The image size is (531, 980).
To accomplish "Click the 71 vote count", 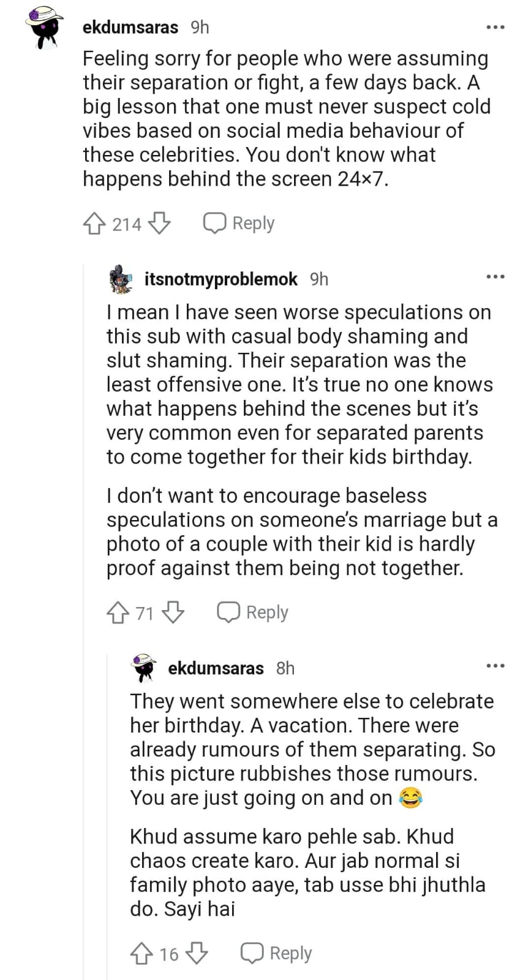I will (145, 612).
